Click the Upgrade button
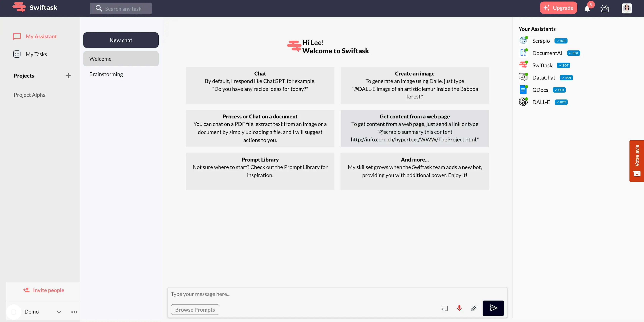 558,8
